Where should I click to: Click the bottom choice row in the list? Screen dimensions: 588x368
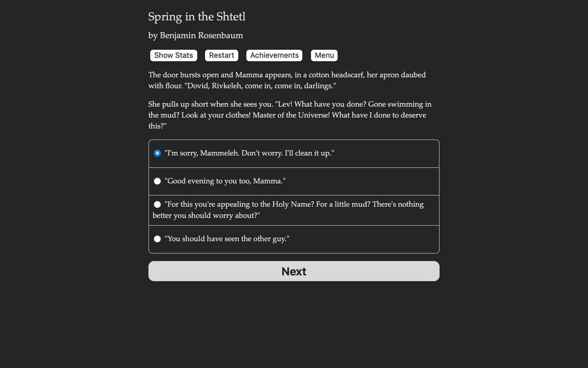coord(294,239)
